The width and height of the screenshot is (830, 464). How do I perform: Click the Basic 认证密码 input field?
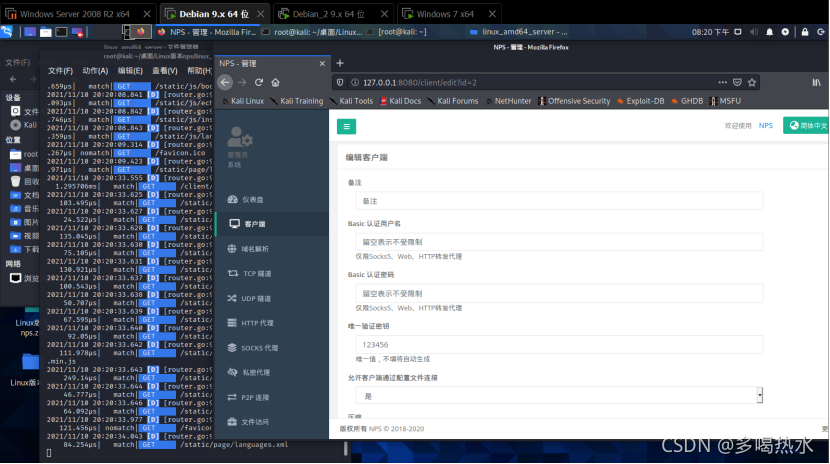click(x=559, y=293)
